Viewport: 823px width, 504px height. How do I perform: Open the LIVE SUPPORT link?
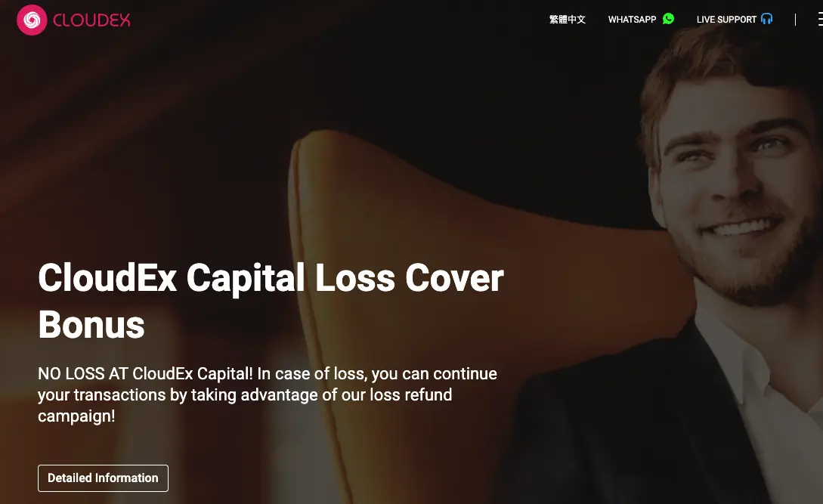pyautogui.click(x=726, y=20)
